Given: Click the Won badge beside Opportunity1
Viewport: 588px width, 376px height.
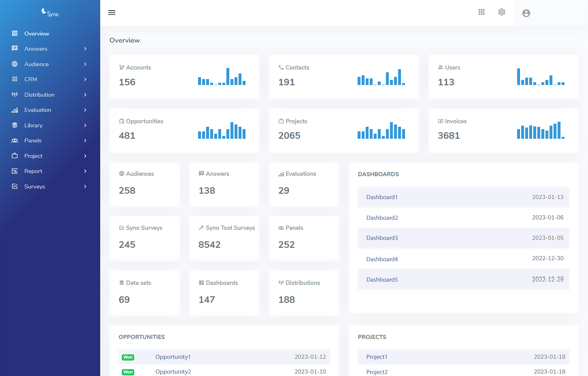Looking at the screenshot, I should pos(128,357).
